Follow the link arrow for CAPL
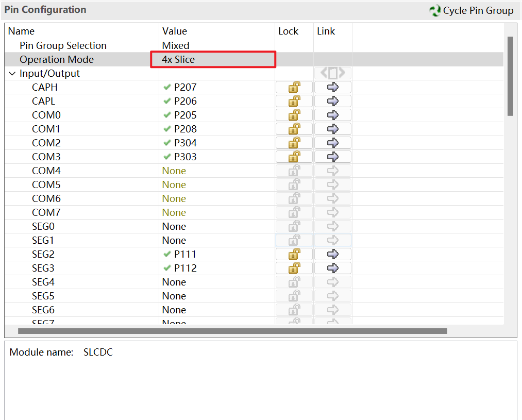This screenshot has width=522, height=420. click(332, 101)
